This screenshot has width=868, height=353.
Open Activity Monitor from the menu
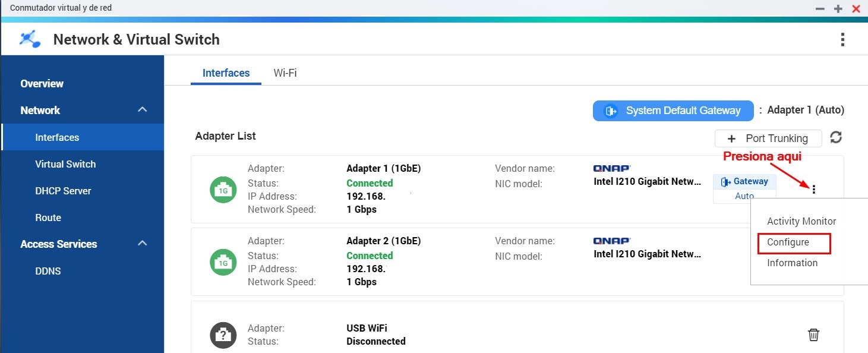pyautogui.click(x=801, y=221)
